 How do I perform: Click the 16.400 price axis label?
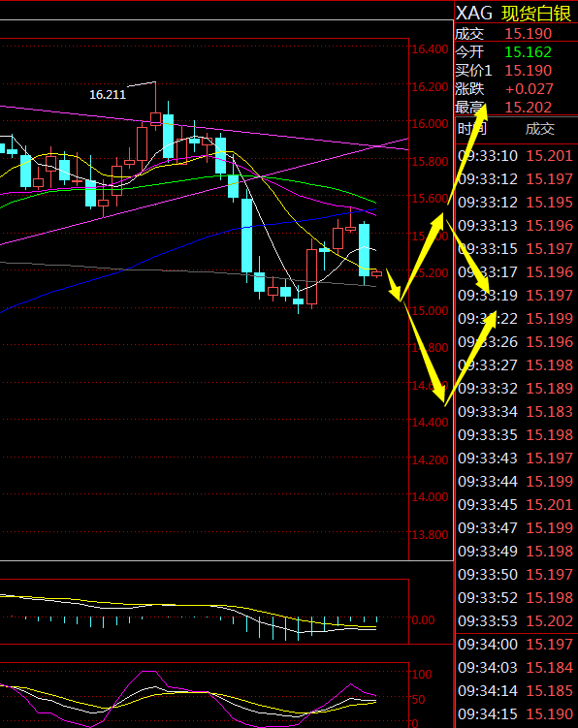(x=430, y=49)
